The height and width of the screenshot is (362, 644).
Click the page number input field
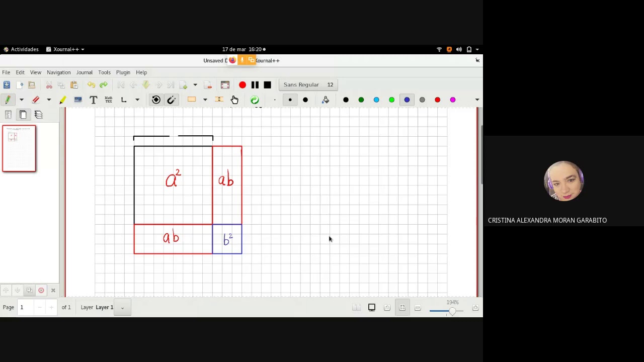[25, 307]
